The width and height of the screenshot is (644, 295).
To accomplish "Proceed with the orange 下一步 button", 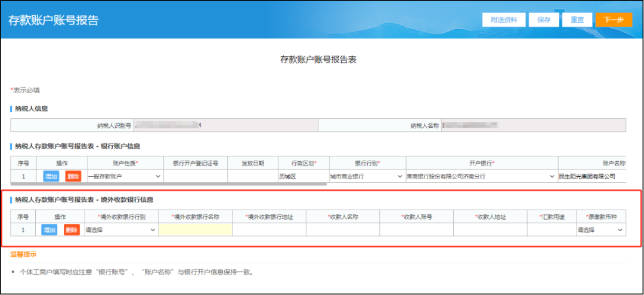I will coord(613,20).
